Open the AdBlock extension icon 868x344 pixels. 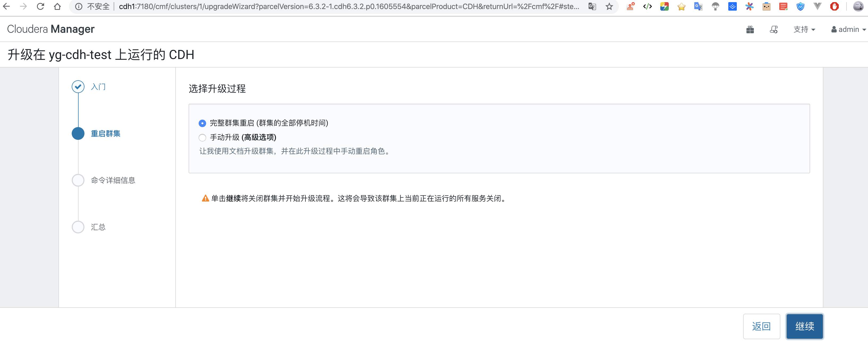[835, 6]
